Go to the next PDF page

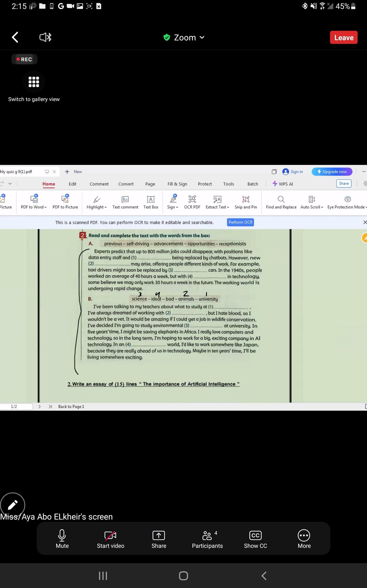coord(39,407)
